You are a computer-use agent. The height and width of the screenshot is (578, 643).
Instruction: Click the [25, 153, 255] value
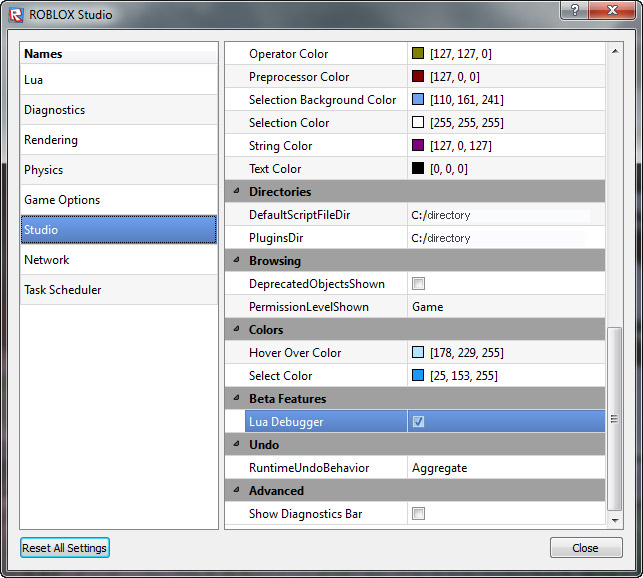pos(463,376)
